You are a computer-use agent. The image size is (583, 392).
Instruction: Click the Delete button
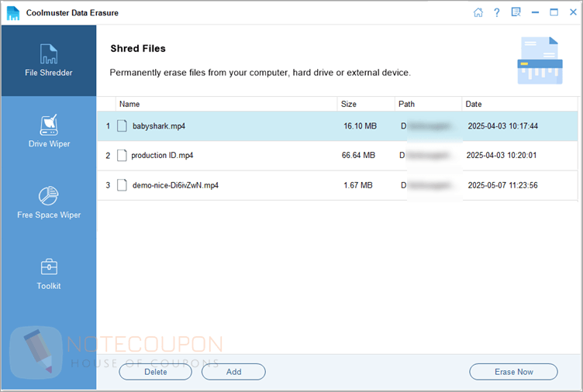[155, 372]
